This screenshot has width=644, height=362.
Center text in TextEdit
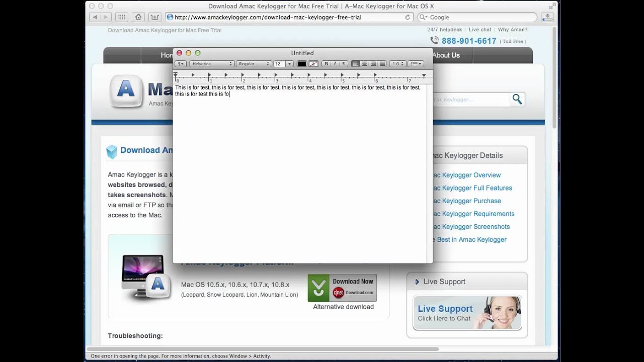(x=364, y=64)
